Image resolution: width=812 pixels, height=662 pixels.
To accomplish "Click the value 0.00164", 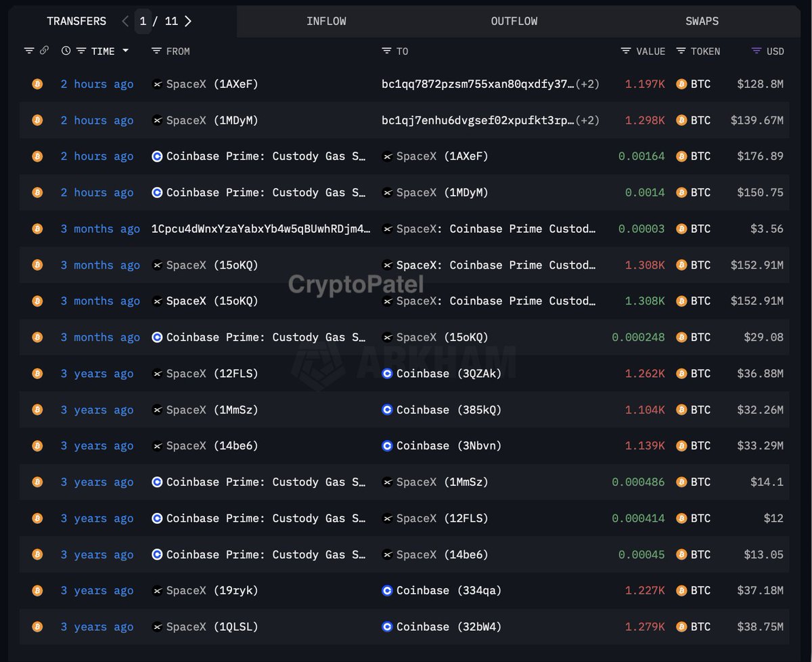I will coord(641,156).
